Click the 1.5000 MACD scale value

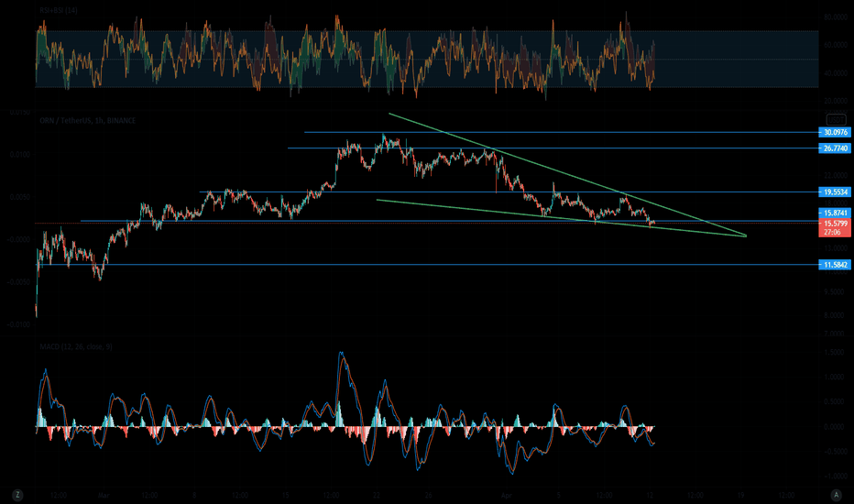(834, 353)
